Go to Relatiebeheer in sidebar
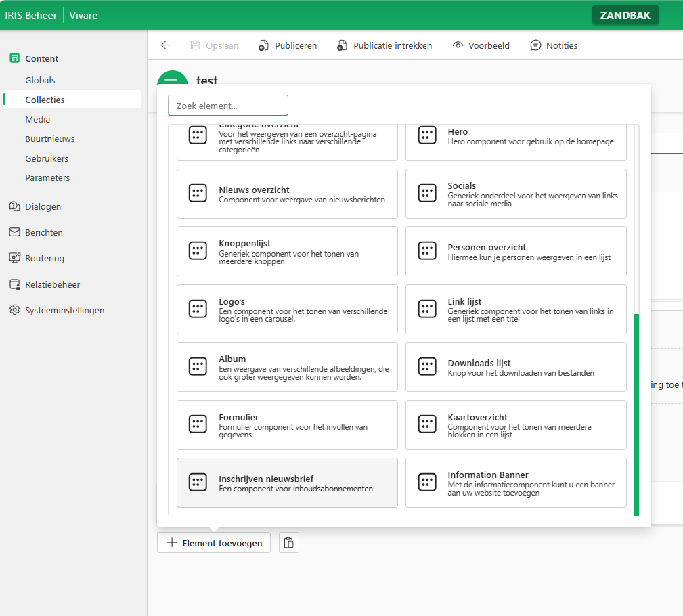 click(x=52, y=284)
